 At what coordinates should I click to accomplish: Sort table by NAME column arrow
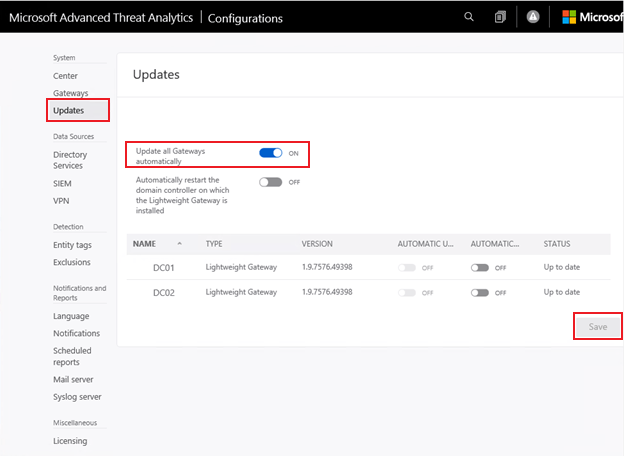click(x=180, y=244)
